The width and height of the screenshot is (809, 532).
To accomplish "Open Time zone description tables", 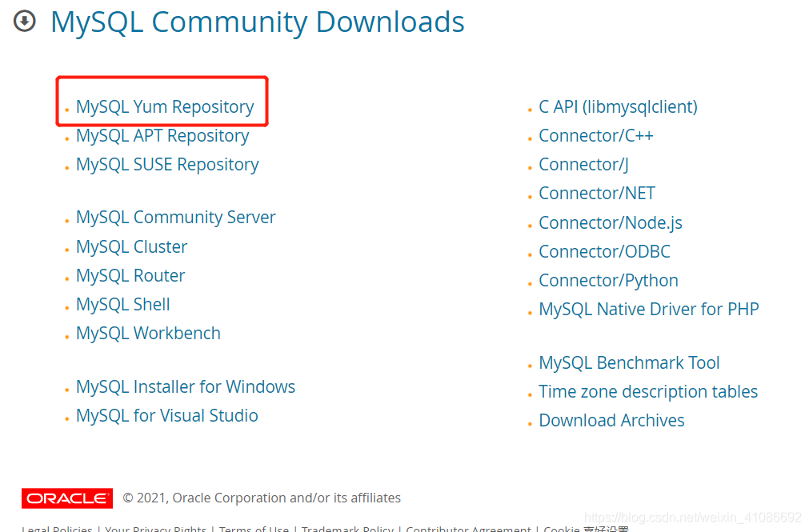I will tap(648, 392).
